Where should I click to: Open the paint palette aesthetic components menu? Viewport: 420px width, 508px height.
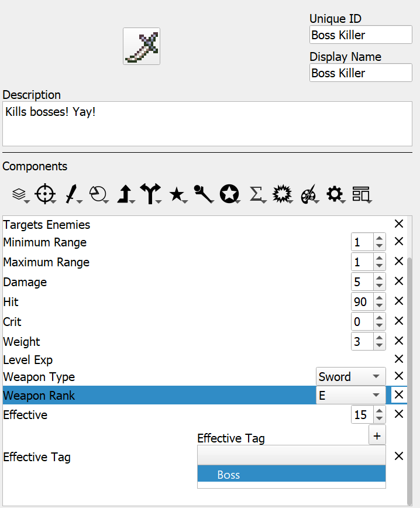click(309, 194)
